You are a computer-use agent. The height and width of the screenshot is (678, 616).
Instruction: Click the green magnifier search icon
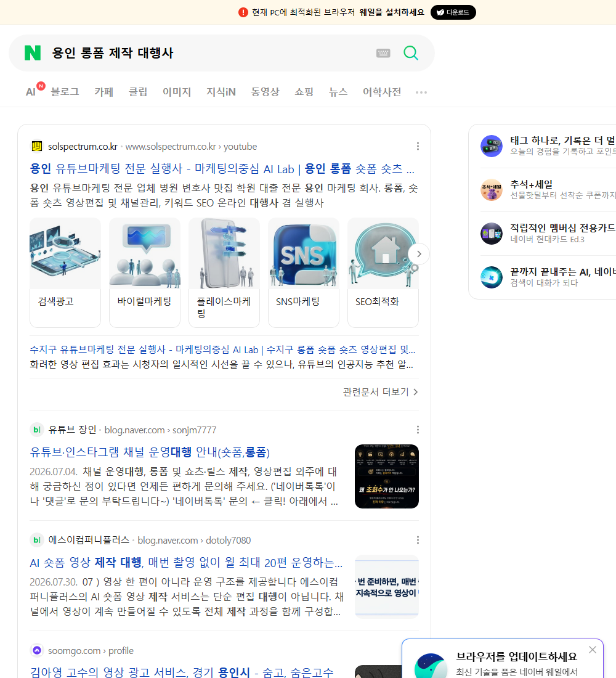coord(411,53)
